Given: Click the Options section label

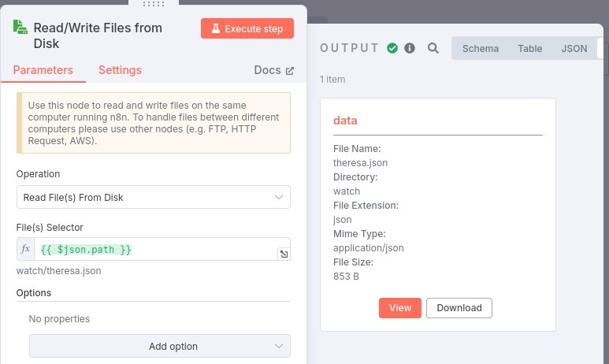Looking at the screenshot, I should pyautogui.click(x=34, y=292).
